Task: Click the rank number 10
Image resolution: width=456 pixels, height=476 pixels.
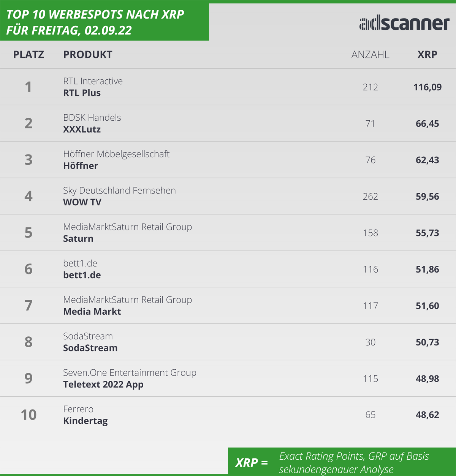Action: 28,415
